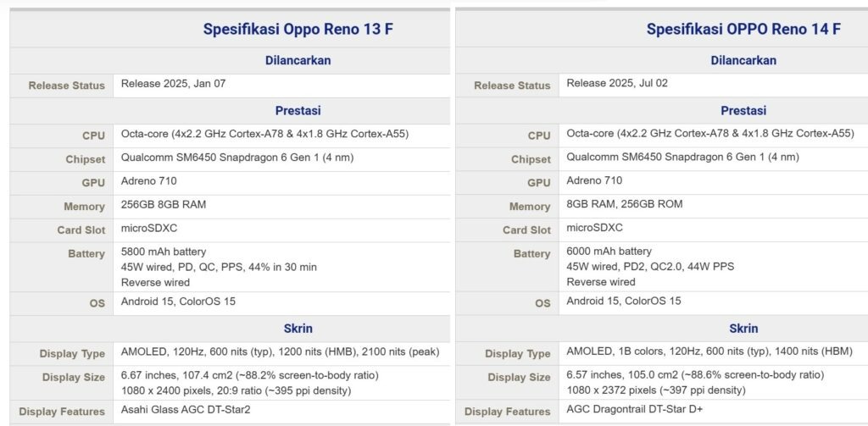Click 'Reverse wired' in Reno 13 F table

coord(156,283)
